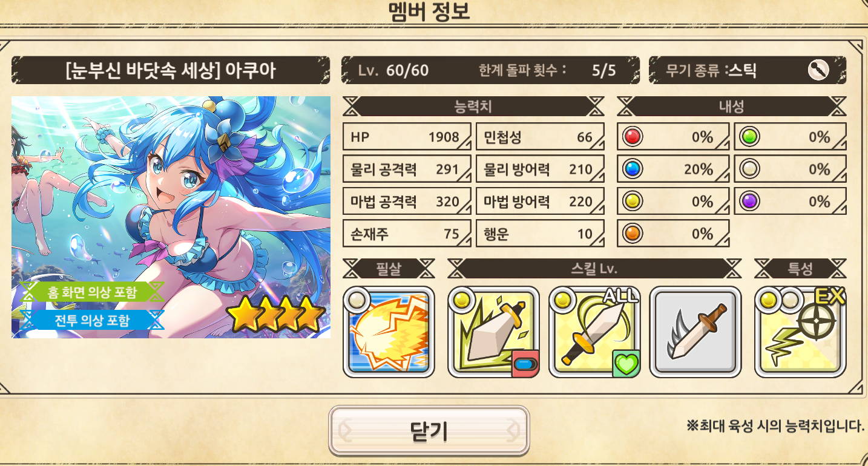Screen dimensions: 868x466
Task: Tap the 홈 화면 의상 포함 label
Action: [x=91, y=292]
